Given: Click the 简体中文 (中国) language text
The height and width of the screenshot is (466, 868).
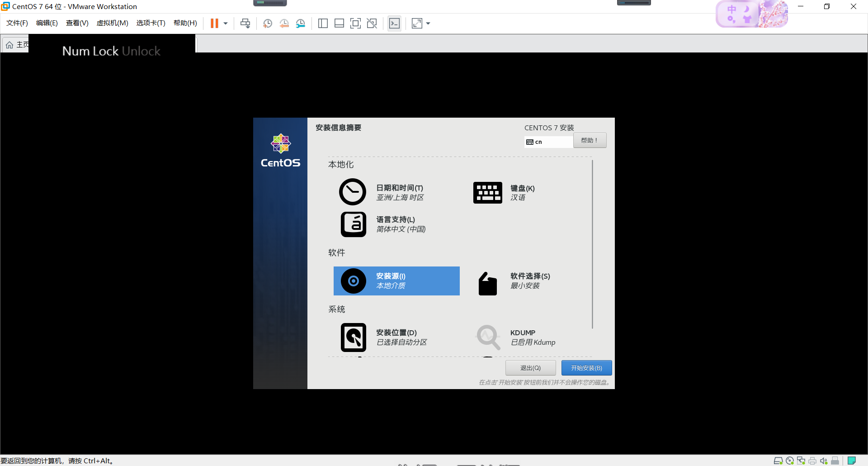Looking at the screenshot, I should 401,229.
